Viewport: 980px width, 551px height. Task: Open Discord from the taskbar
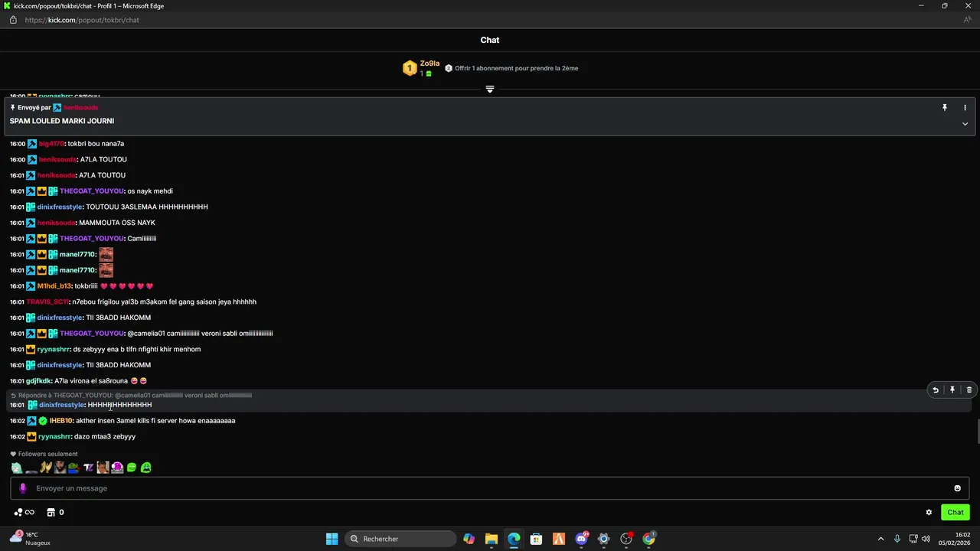pyautogui.click(x=581, y=539)
